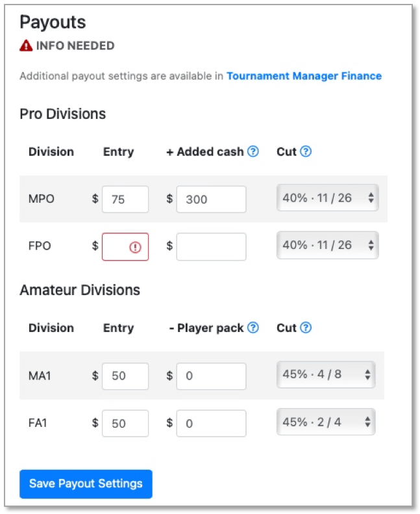The image size is (420, 514).
Task: Click the help icon beside Added cash
Action: 253,151
